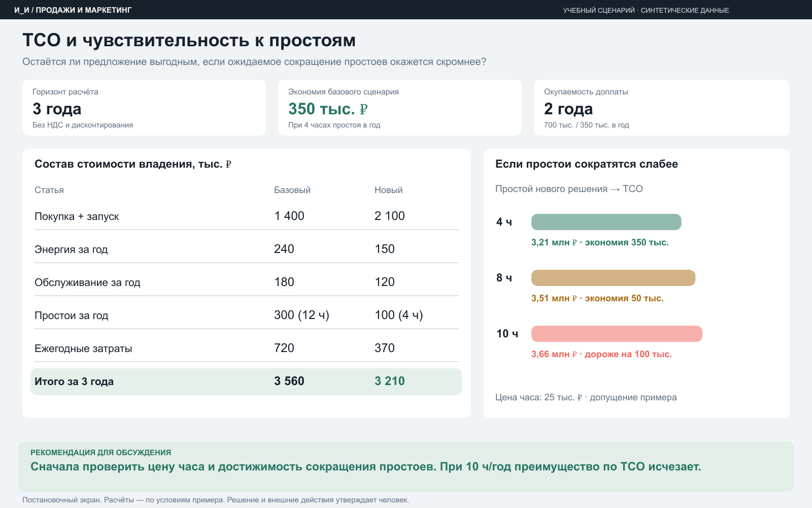Click the base maintenance value 180
The image size is (812, 508).
point(284,282)
